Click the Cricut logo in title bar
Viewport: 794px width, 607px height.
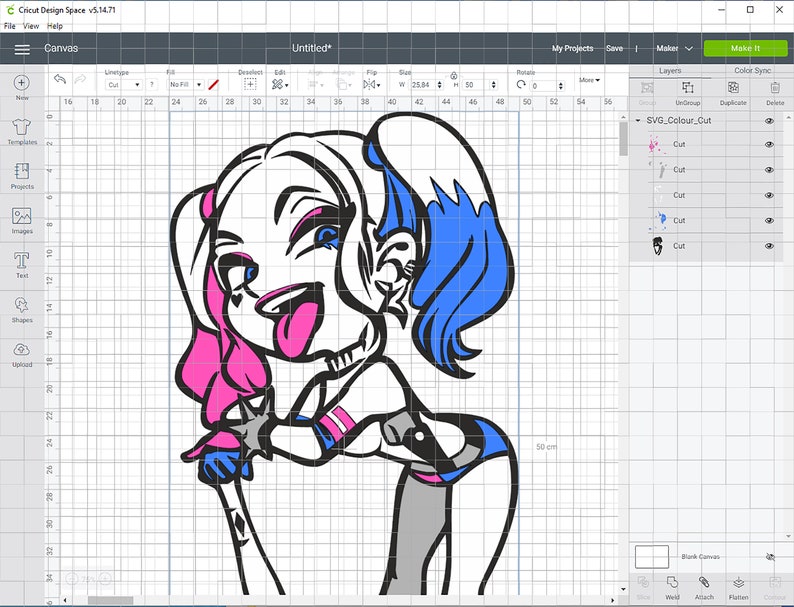click(9, 9)
